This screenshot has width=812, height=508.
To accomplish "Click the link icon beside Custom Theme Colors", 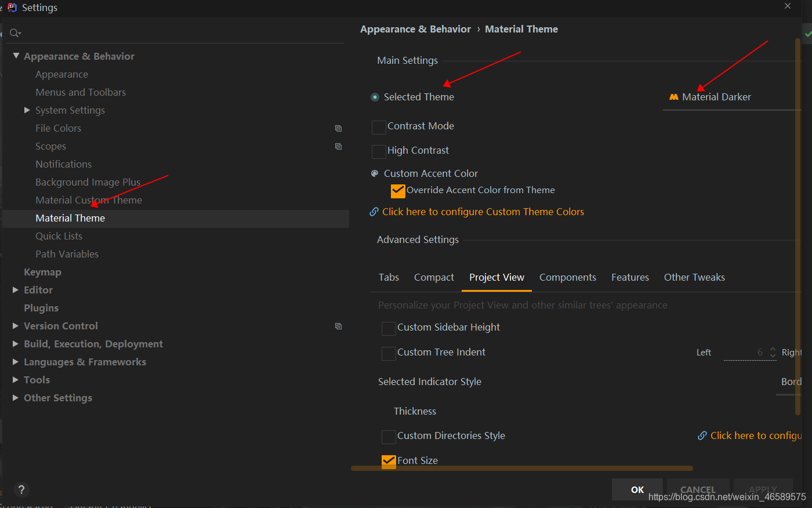I will [x=374, y=212].
